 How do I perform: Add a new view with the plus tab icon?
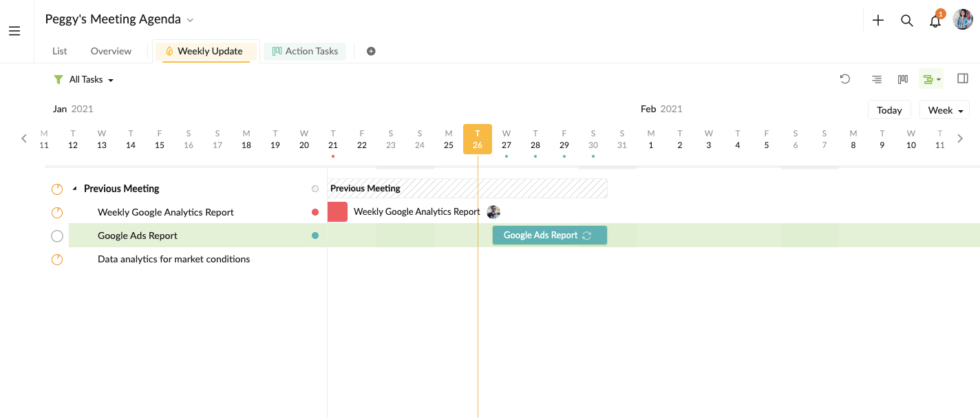point(371,51)
